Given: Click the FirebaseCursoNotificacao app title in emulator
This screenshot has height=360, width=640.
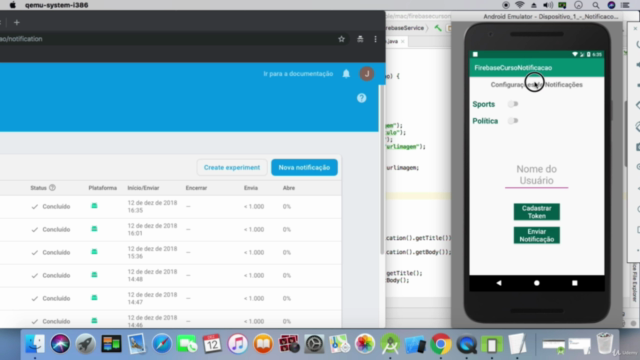Looking at the screenshot, I should (513, 68).
